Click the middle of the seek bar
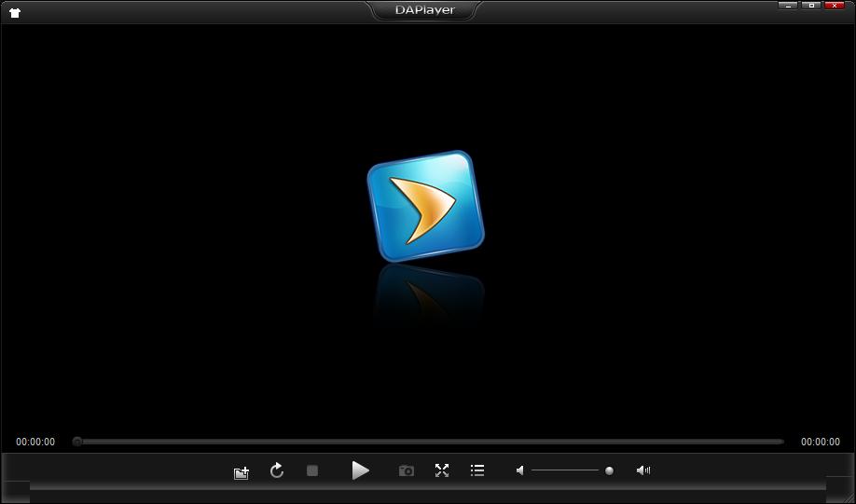This screenshot has height=504, width=856. 429,442
